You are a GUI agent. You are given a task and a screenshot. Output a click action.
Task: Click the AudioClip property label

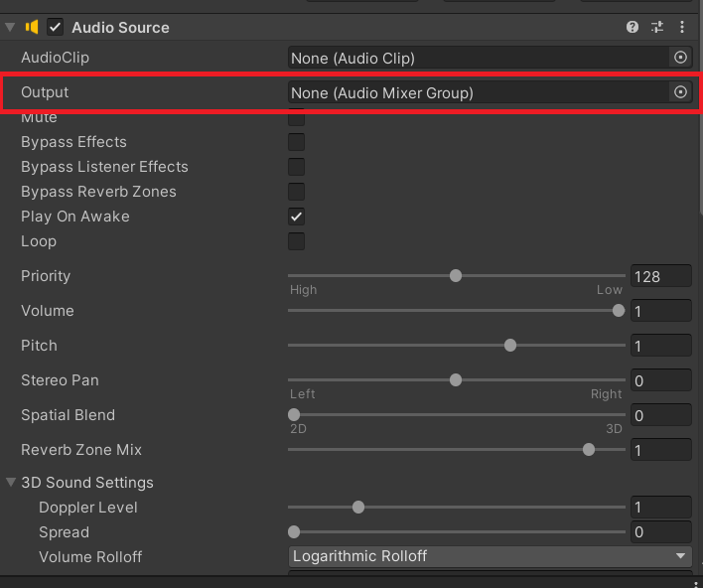coord(56,58)
